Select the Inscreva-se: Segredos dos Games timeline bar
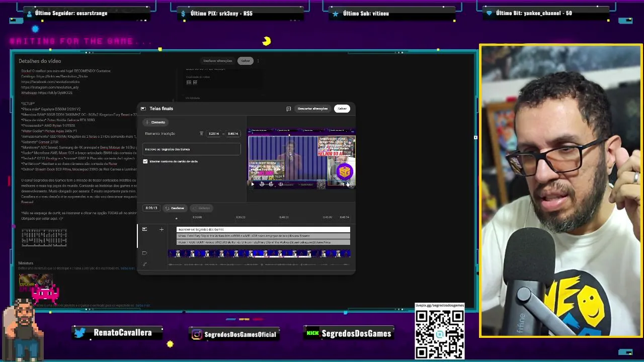This screenshot has height=362, width=644. [263, 229]
